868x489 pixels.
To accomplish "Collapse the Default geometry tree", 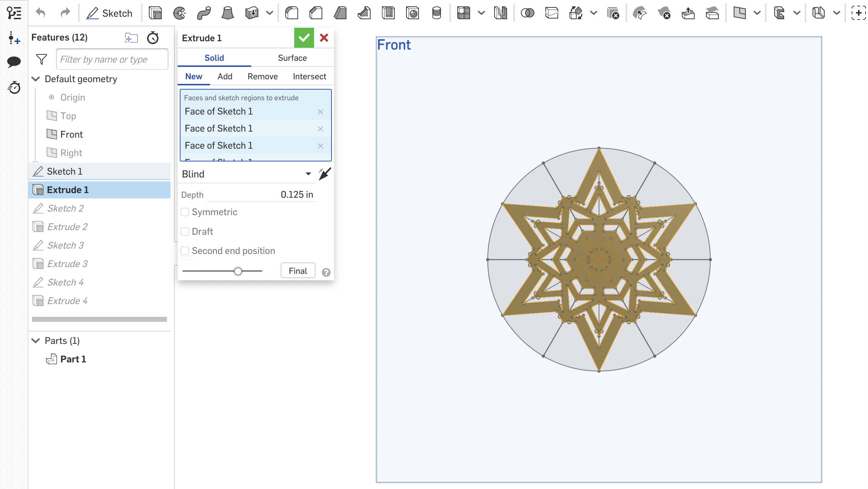I will click(x=36, y=79).
